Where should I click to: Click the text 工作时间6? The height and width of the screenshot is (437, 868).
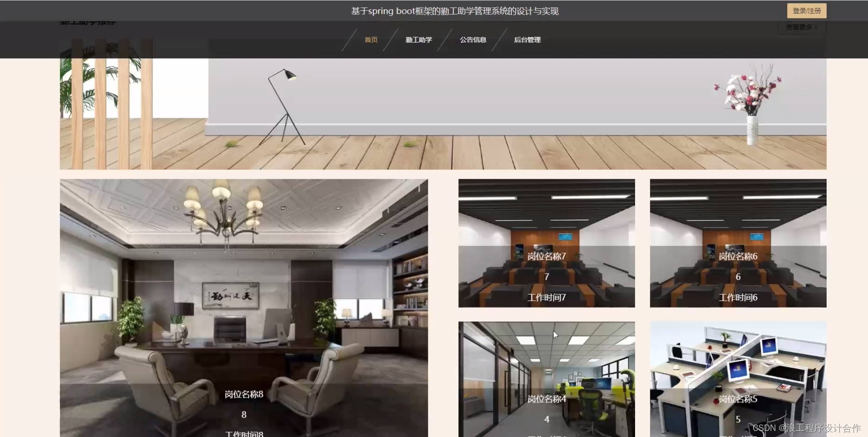coord(738,298)
